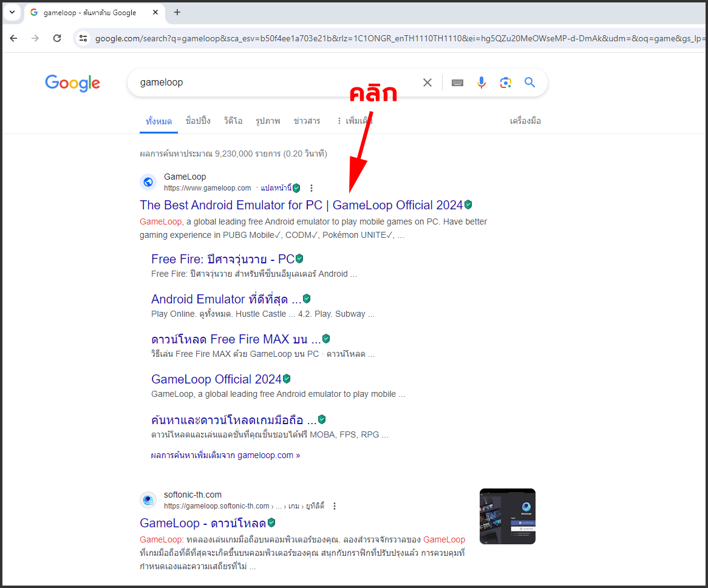This screenshot has height=588, width=708.
Task: Expand the เพิ่มเติม more filters menu
Action: (x=354, y=121)
